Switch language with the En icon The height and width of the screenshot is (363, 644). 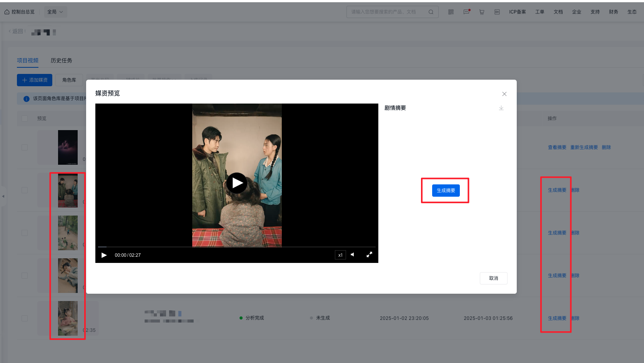click(497, 12)
